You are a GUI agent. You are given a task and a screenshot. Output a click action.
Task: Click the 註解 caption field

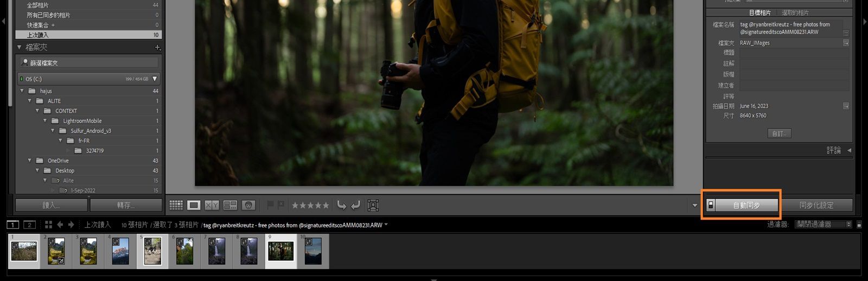click(794, 64)
